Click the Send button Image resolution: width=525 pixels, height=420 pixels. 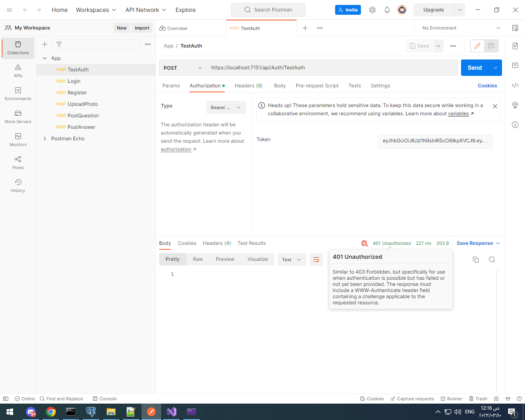coord(475,68)
